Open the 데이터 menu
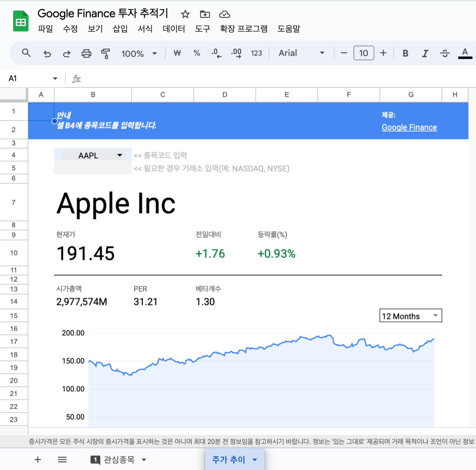The image size is (476, 470). (x=174, y=29)
